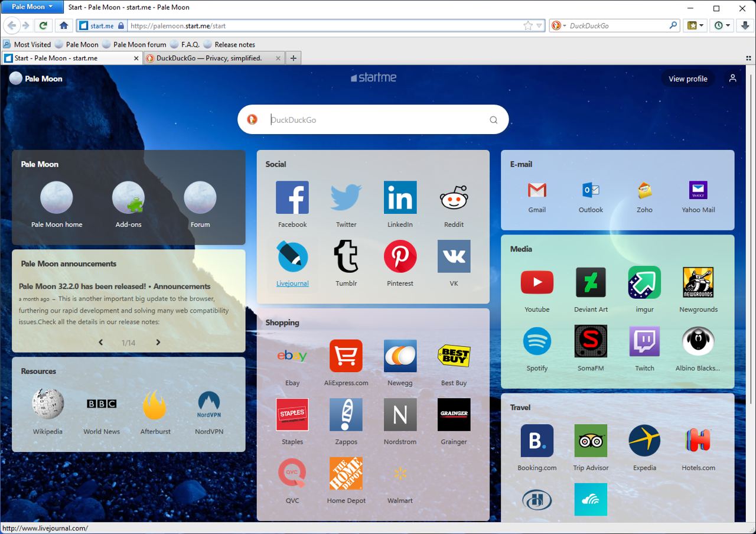The image size is (756, 534).
Task: Go to the browser home page
Action: point(64,25)
